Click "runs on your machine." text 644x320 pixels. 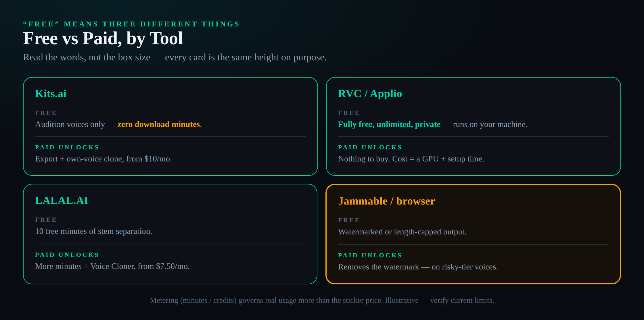[490, 124]
